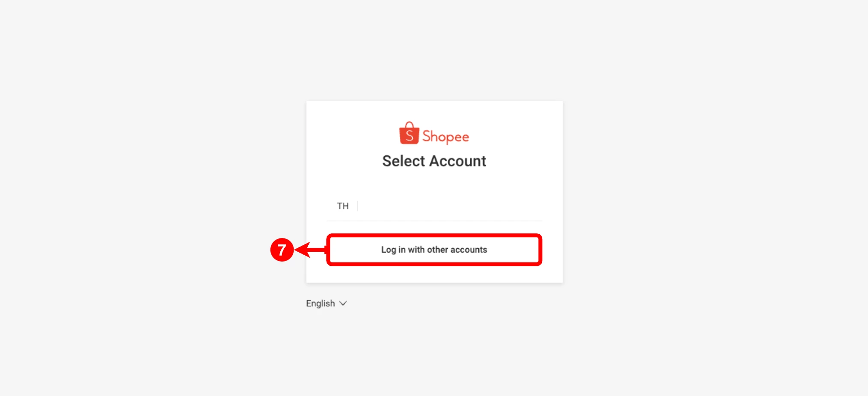
Task: Select the TH account row
Action: coord(434,206)
